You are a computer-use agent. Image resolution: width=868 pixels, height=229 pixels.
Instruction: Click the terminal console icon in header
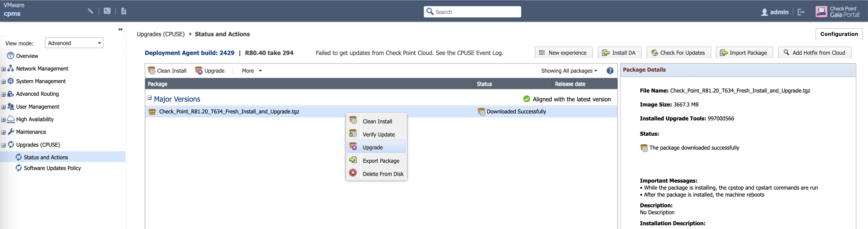tap(107, 11)
